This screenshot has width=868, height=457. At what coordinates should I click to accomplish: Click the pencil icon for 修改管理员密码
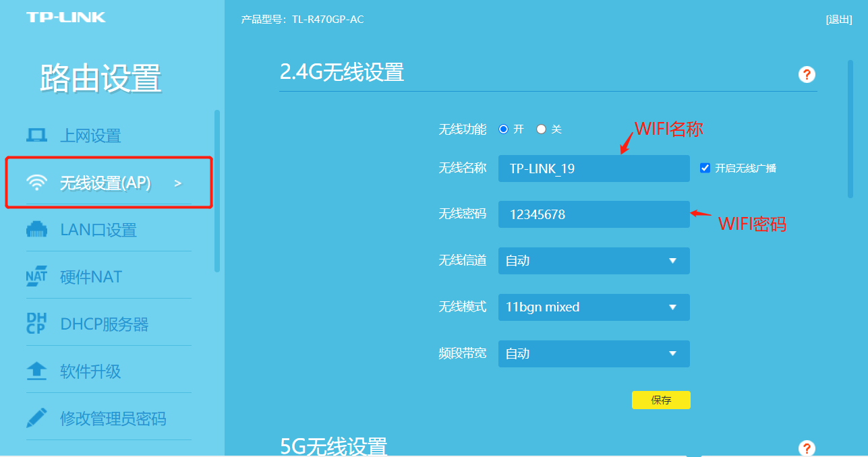coord(36,418)
